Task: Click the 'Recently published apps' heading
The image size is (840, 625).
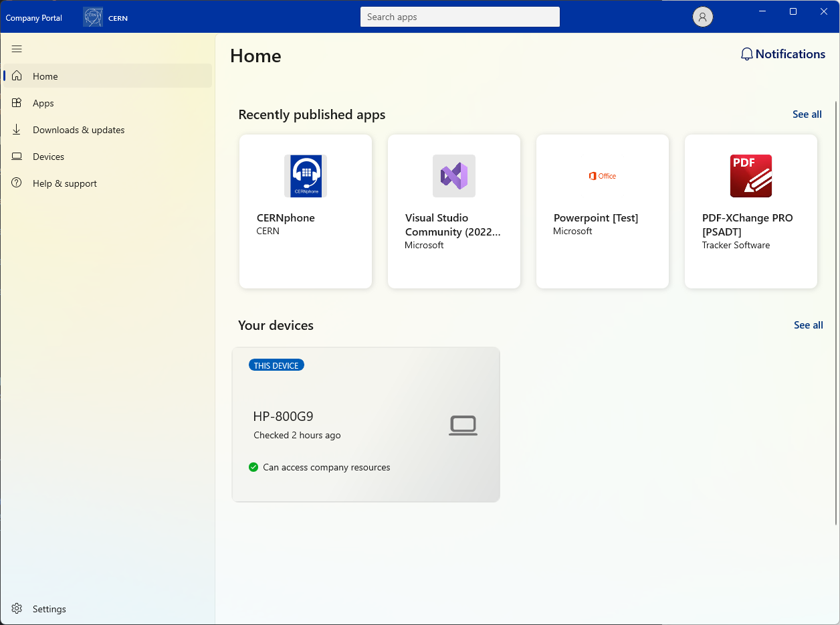Action: pyautogui.click(x=312, y=114)
